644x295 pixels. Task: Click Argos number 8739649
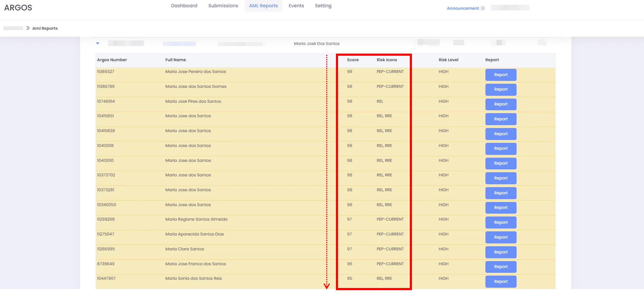(x=106, y=264)
